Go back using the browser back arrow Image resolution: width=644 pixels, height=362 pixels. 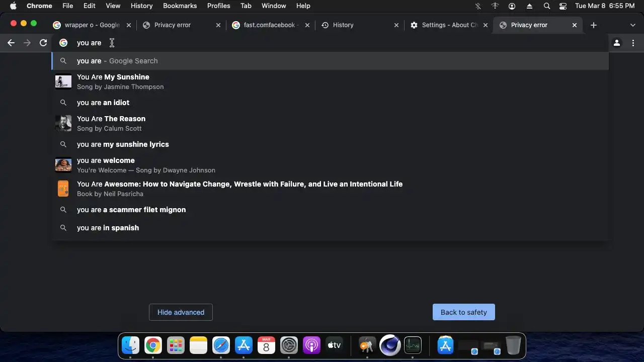11,43
